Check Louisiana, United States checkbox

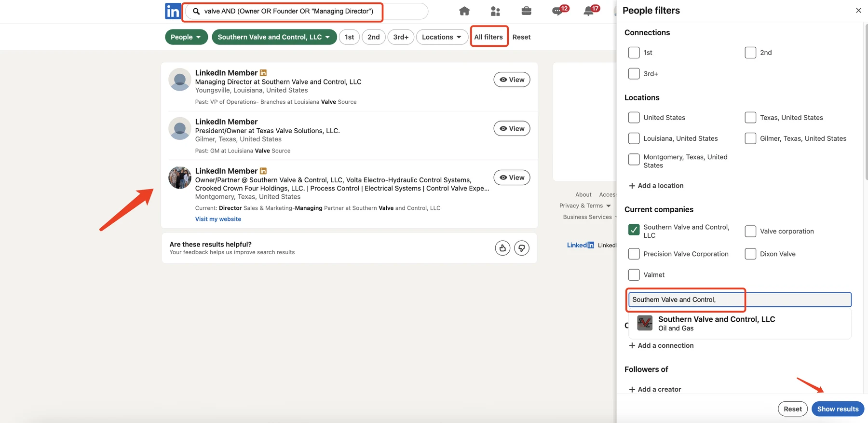(x=634, y=138)
